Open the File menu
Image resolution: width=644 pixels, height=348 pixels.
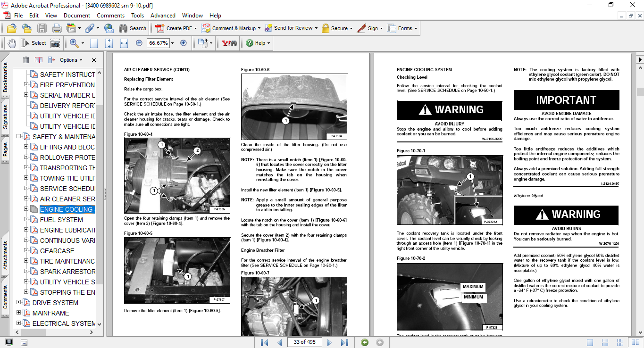click(x=18, y=16)
